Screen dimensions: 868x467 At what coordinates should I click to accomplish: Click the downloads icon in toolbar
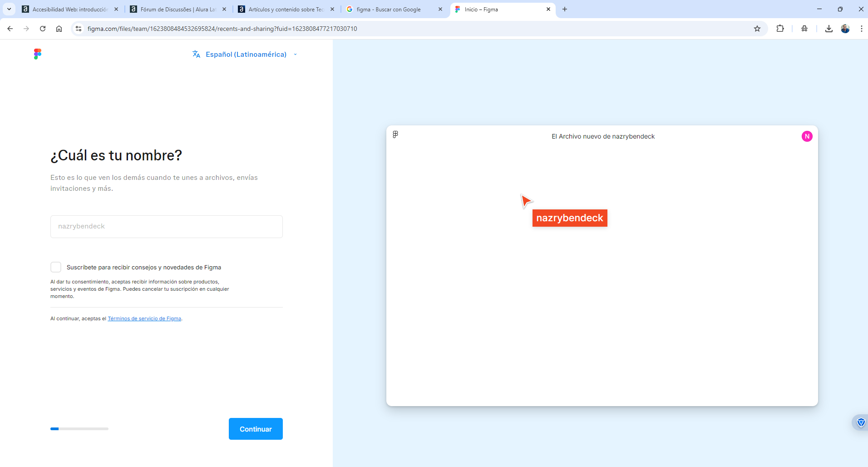tap(829, 28)
